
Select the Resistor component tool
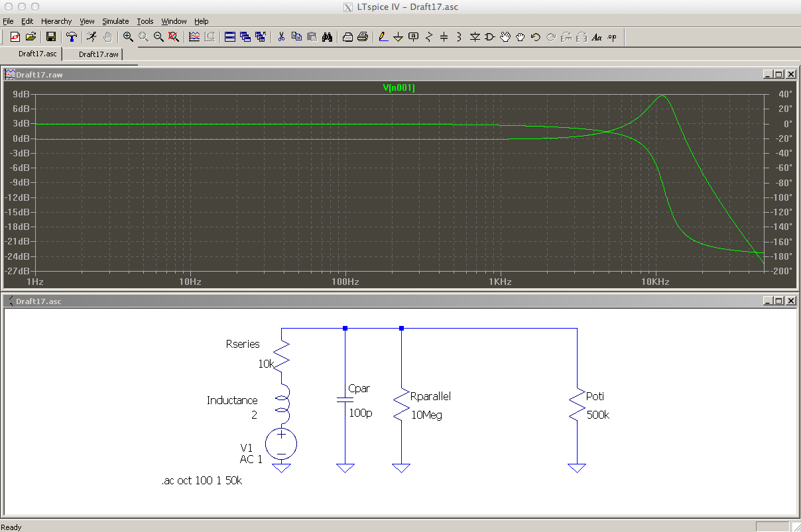click(x=428, y=37)
